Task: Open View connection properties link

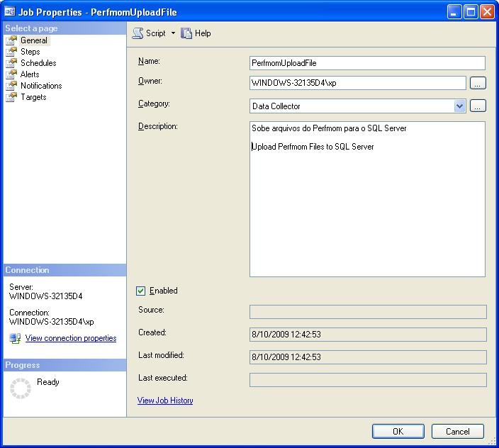Action: 71,338
